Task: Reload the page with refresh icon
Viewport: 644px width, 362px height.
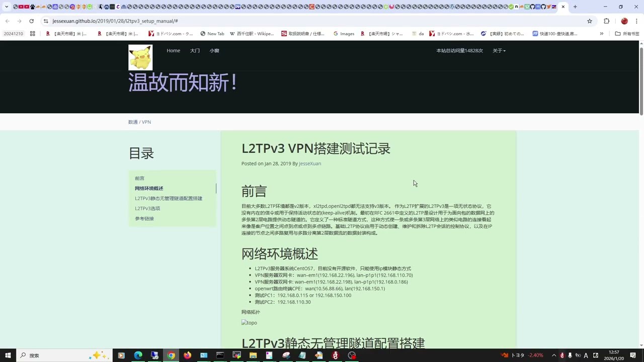Action: pyautogui.click(x=31, y=21)
